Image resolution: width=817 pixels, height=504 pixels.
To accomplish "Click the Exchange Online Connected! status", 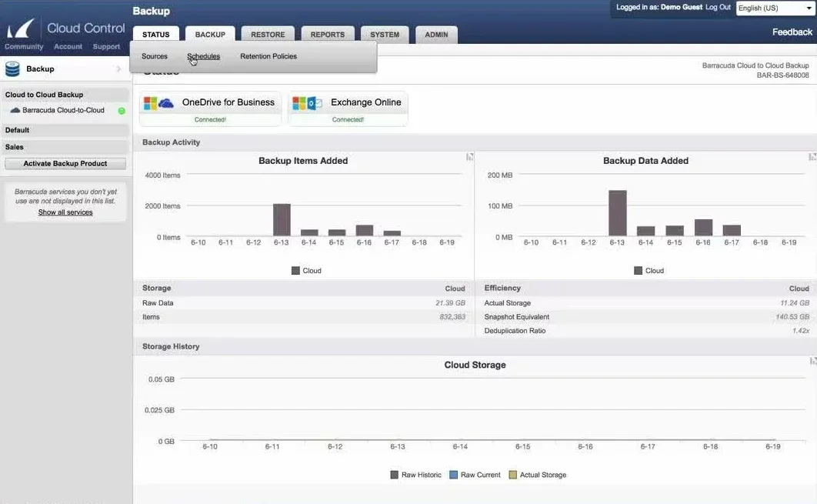I will [348, 120].
